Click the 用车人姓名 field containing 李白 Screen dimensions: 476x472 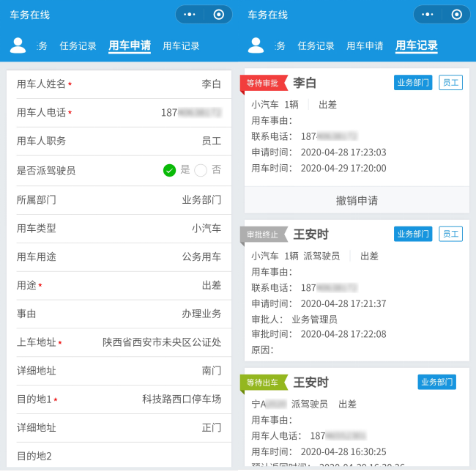[211, 84]
